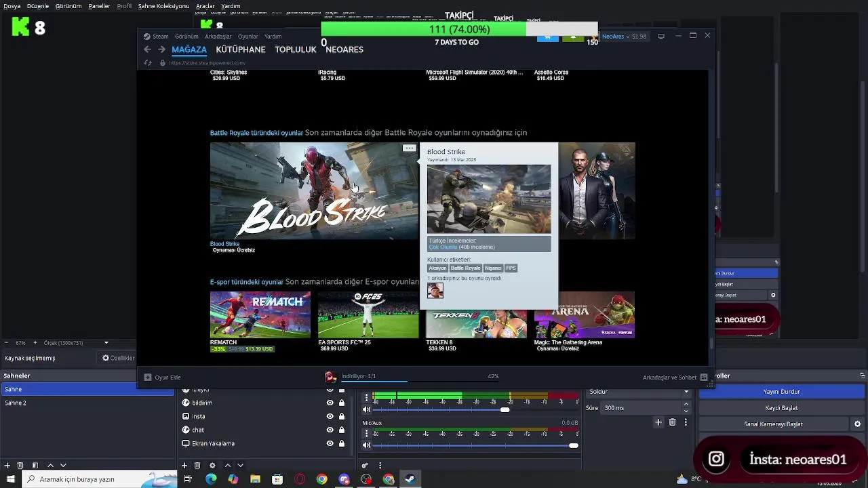868x488 pixels.
Task: Open File Explorer from the taskbar
Action: (x=256, y=479)
